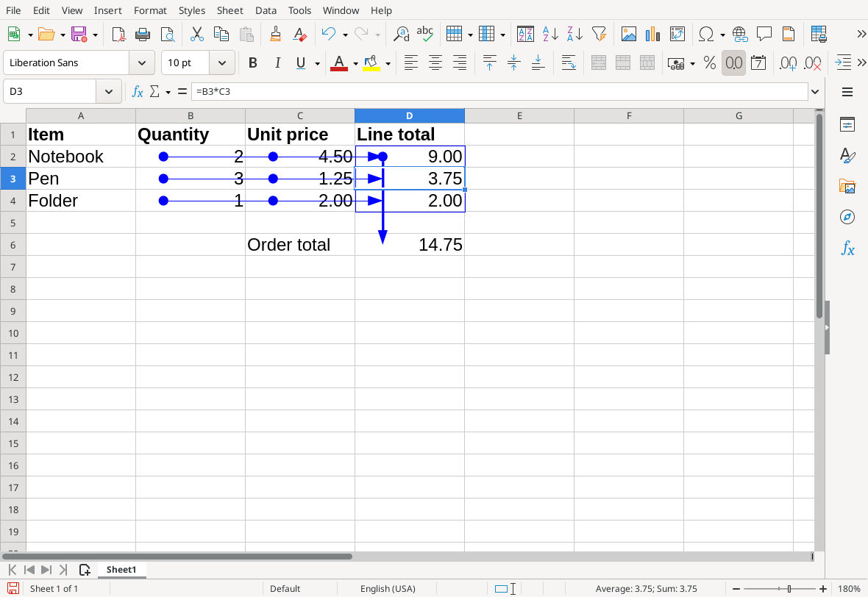
Task: Click Sort Descending icon
Action: pos(574,35)
